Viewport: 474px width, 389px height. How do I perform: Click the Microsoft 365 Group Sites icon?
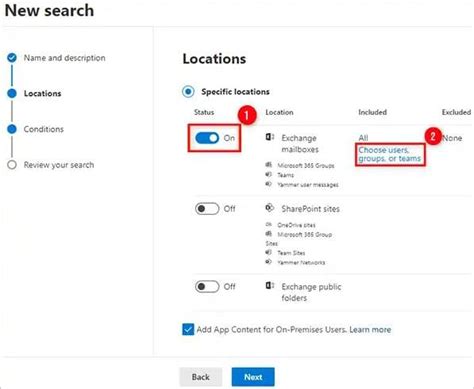point(269,234)
